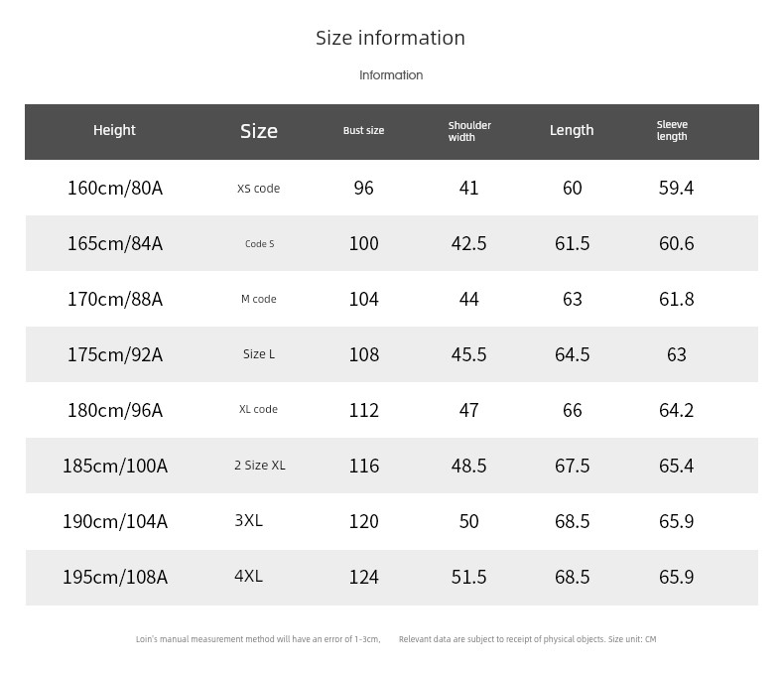Select the 'XL code' size cell
This screenshot has width=784, height=673.
point(258,409)
